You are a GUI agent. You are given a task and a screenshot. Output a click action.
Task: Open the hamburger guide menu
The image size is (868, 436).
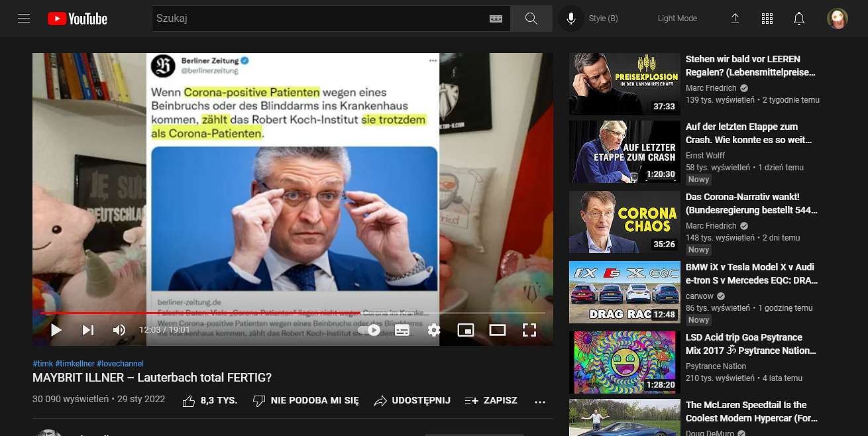click(x=24, y=19)
